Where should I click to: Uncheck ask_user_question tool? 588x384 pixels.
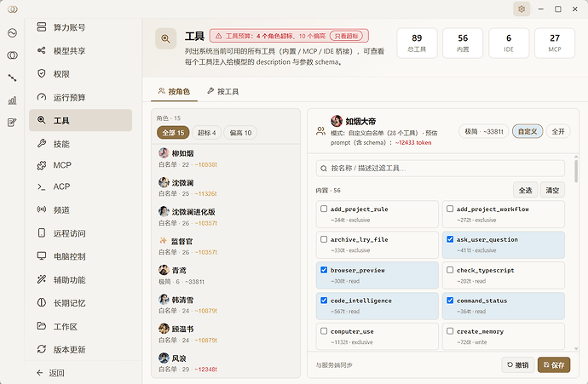point(450,239)
